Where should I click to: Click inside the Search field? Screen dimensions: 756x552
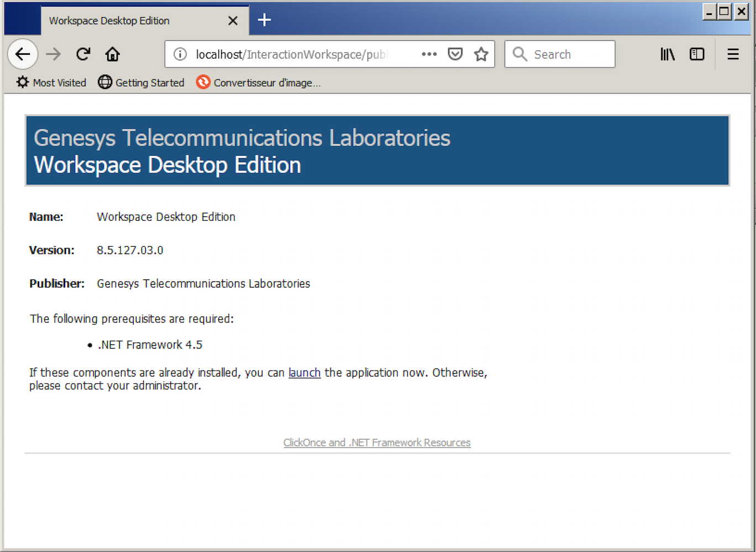(x=559, y=54)
